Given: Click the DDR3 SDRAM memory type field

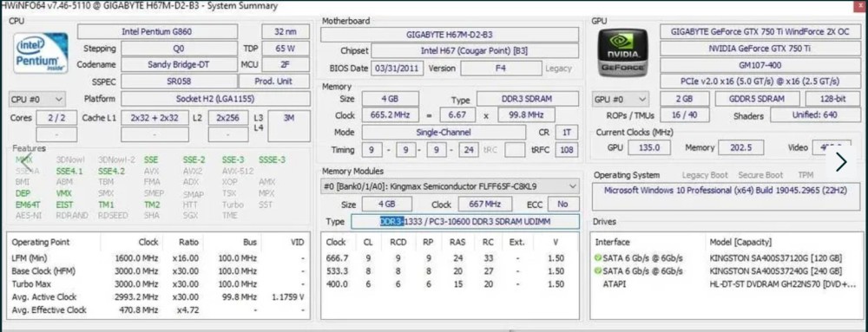Looking at the screenshot, I should [528, 100].
